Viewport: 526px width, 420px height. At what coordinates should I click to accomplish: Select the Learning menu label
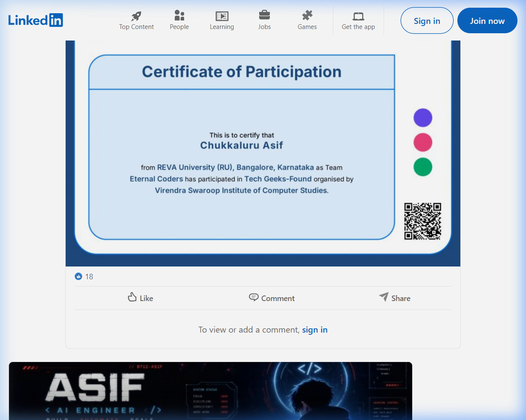222,27
